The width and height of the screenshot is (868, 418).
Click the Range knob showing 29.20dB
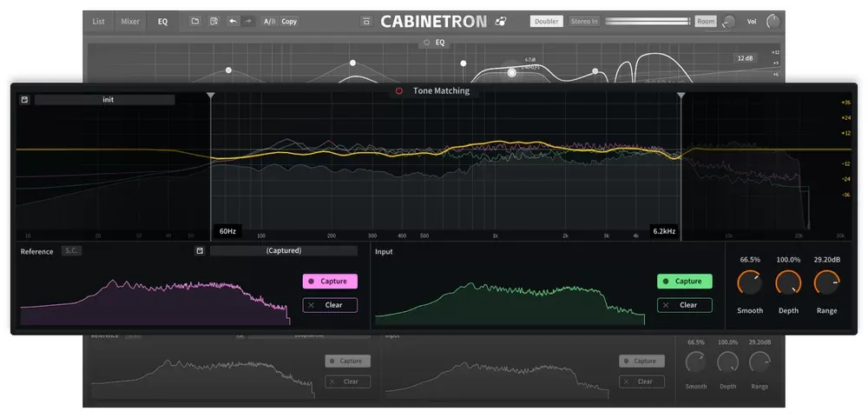coord(826,282)
